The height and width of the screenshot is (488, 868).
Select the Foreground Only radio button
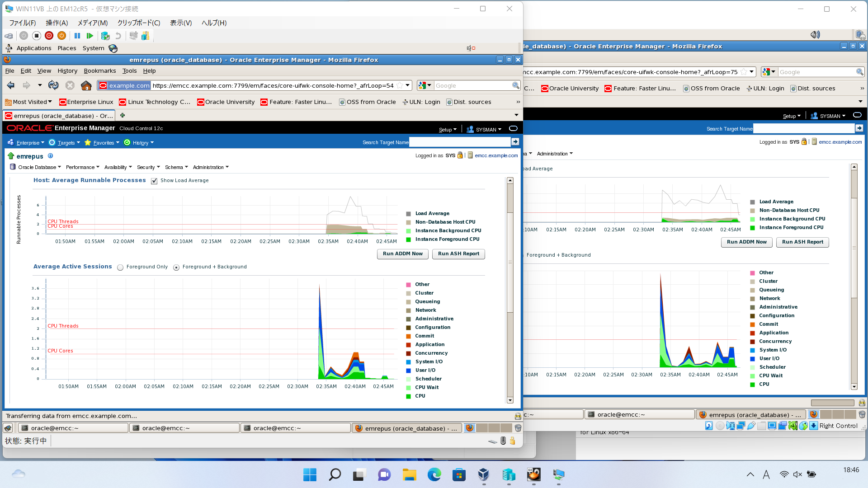[x=120, y=267]
